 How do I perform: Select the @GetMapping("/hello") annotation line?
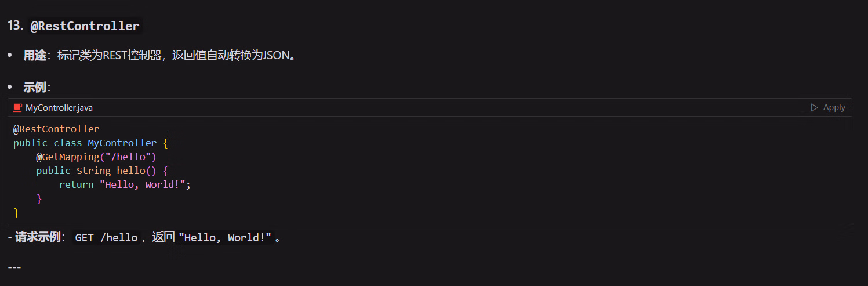pyautogui.click(x=96, y=157)
